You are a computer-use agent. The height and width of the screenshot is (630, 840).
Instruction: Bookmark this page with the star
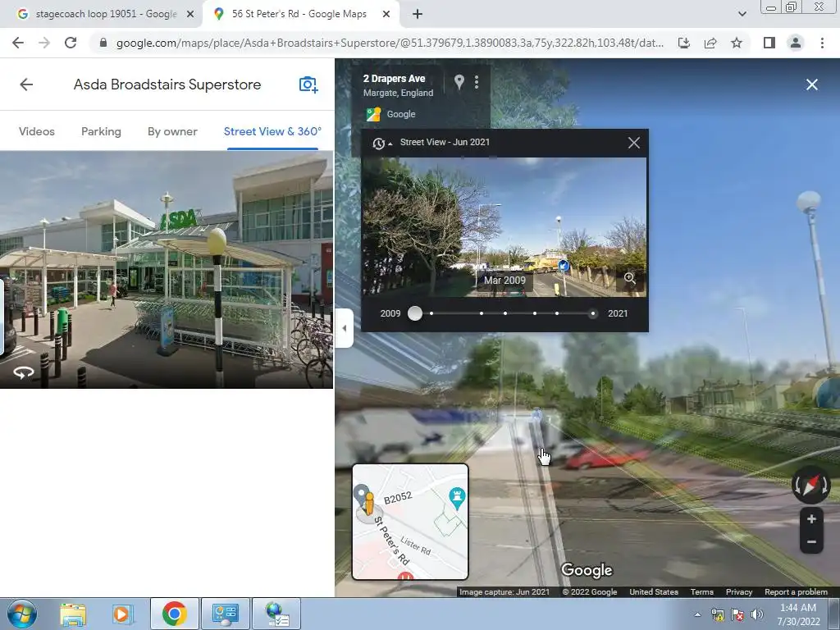[x=737, y=43]
